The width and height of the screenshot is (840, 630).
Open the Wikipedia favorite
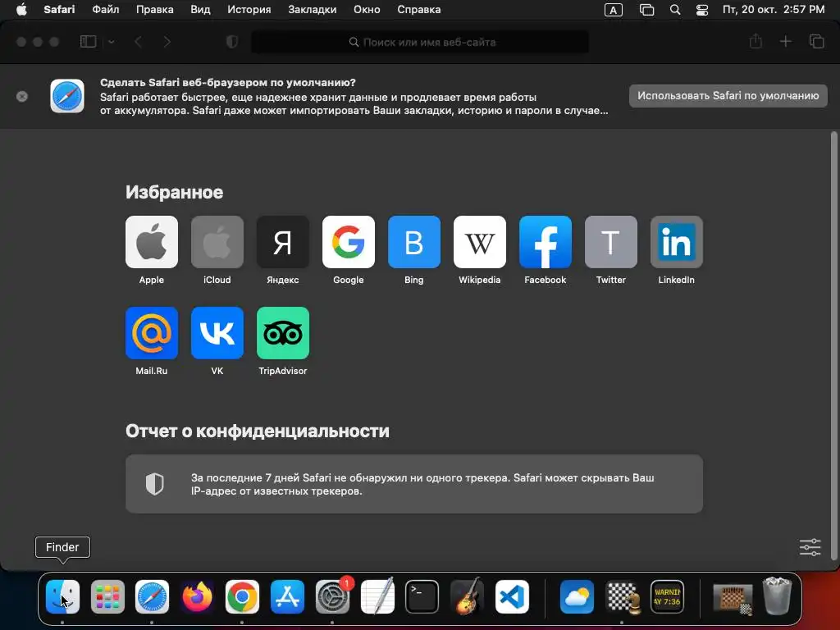coord(479,242)
